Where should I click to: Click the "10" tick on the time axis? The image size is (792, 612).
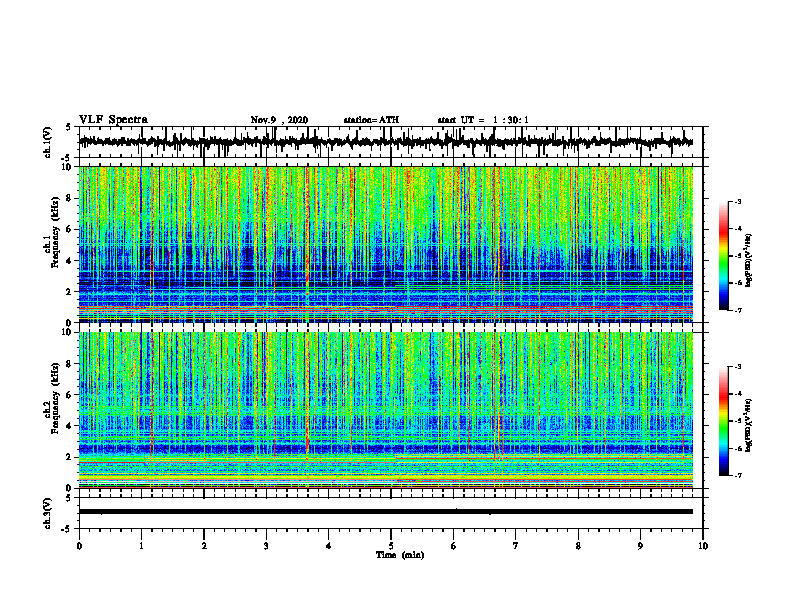coord(703,546)
